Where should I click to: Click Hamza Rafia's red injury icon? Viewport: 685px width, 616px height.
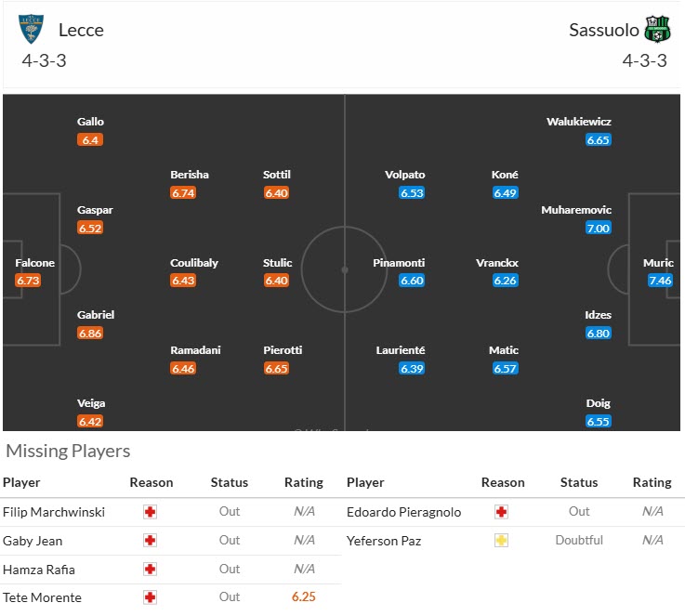(x=151, y=570)
